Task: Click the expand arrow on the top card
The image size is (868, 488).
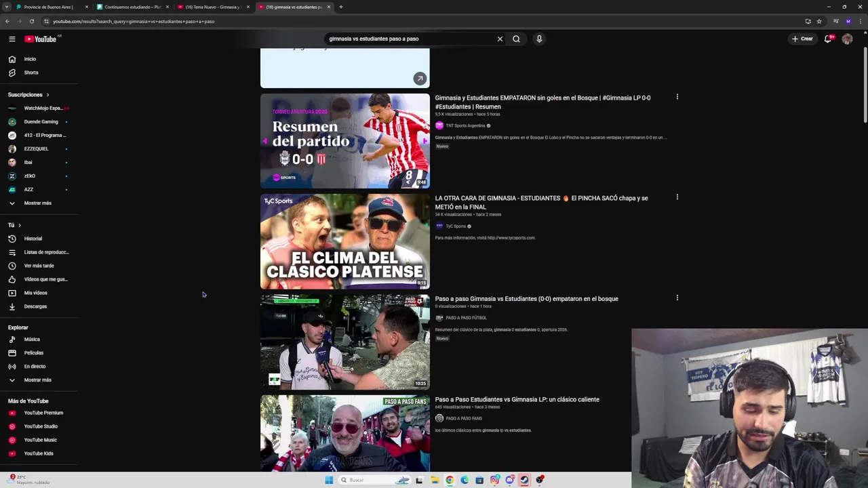Action: pyautogui.click(x=420, y=79)
